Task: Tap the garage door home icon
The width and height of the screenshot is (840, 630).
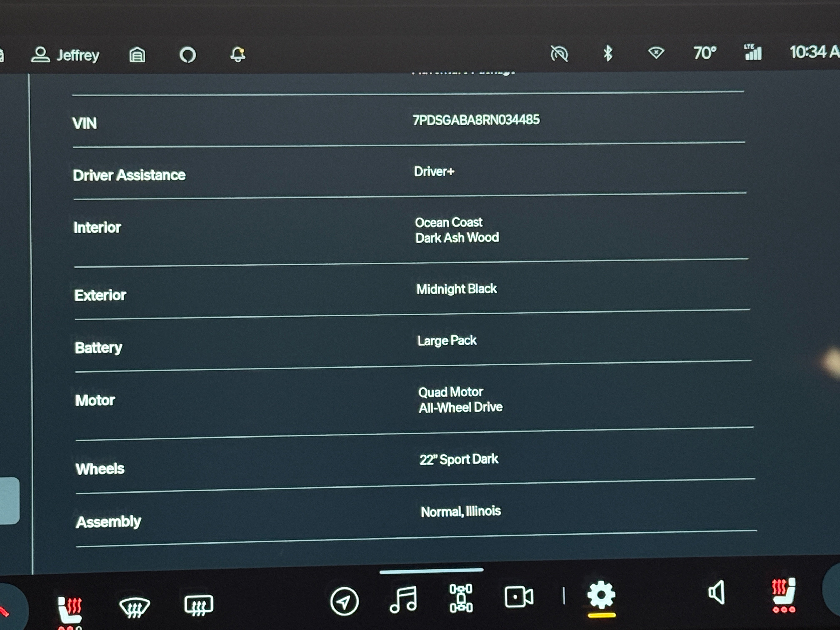Action: click(137, 55)
